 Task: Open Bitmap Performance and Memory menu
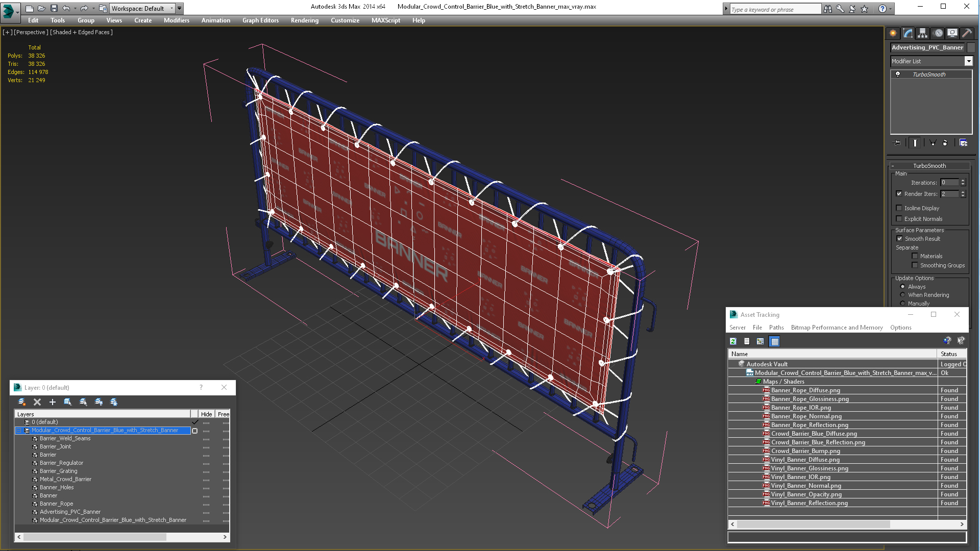[837, 328]
